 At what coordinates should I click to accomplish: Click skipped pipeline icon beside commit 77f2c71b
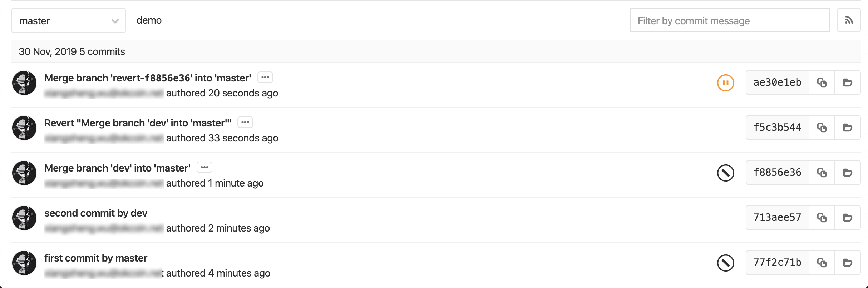click(726, 262)
